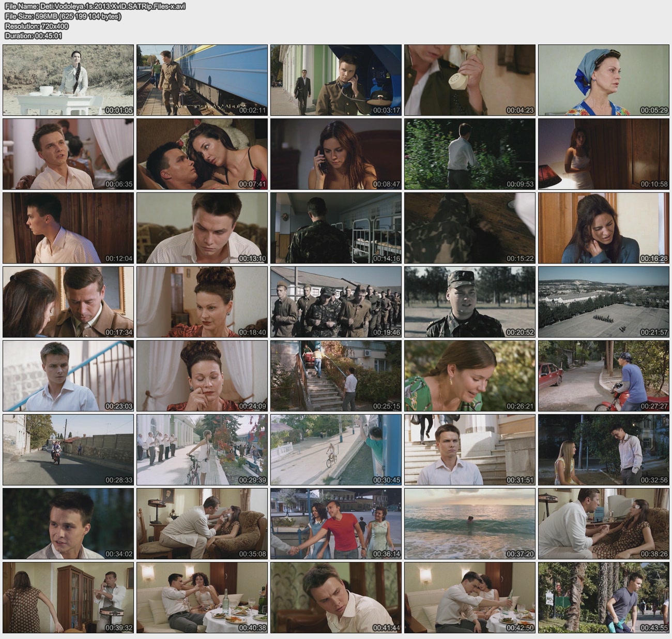Click the woman in blue headscarf thumbnail
This screenshot has width=672, height=639.
click(603, 80)
